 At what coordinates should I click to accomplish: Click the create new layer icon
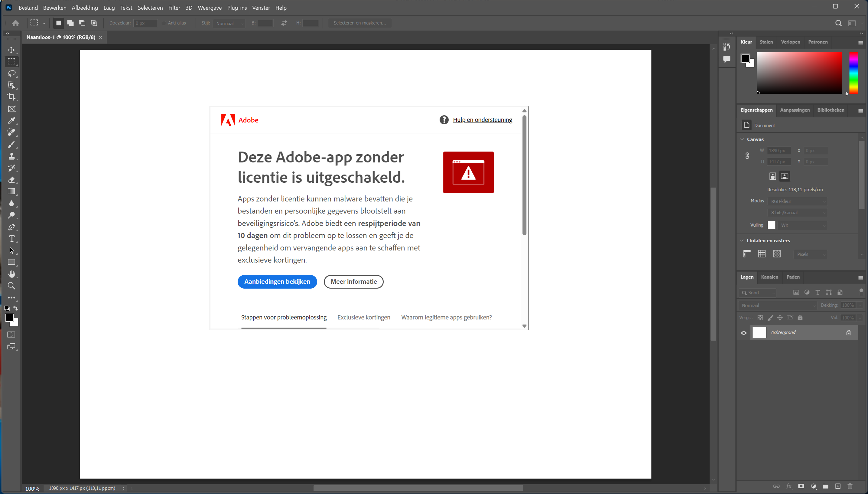(x=838, y=486)
